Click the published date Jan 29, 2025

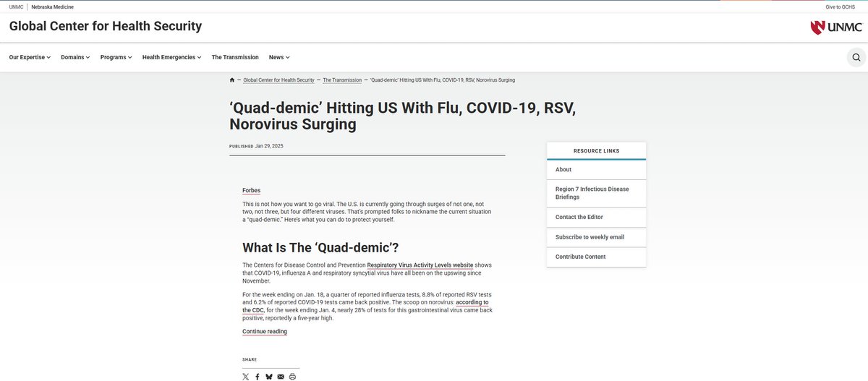point(269,146)
